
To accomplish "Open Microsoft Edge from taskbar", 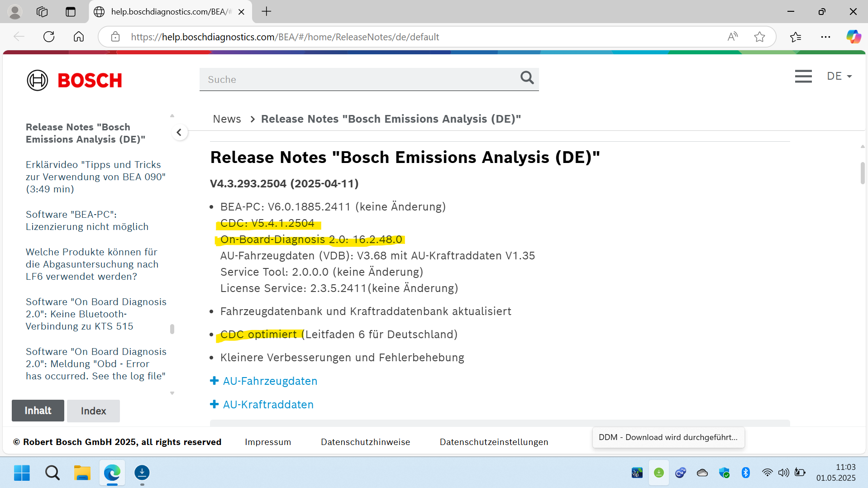I will point(112,473).
